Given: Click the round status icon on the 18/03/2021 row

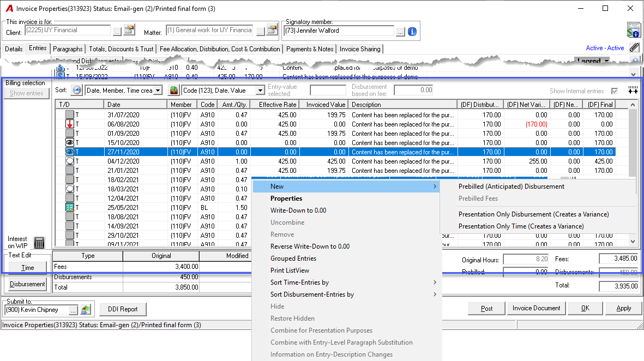Looking at the screenshot, I should tap(70, 189).
